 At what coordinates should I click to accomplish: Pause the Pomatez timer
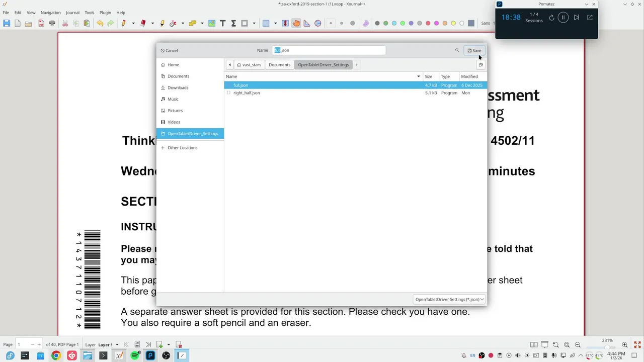tap(563, 18)
